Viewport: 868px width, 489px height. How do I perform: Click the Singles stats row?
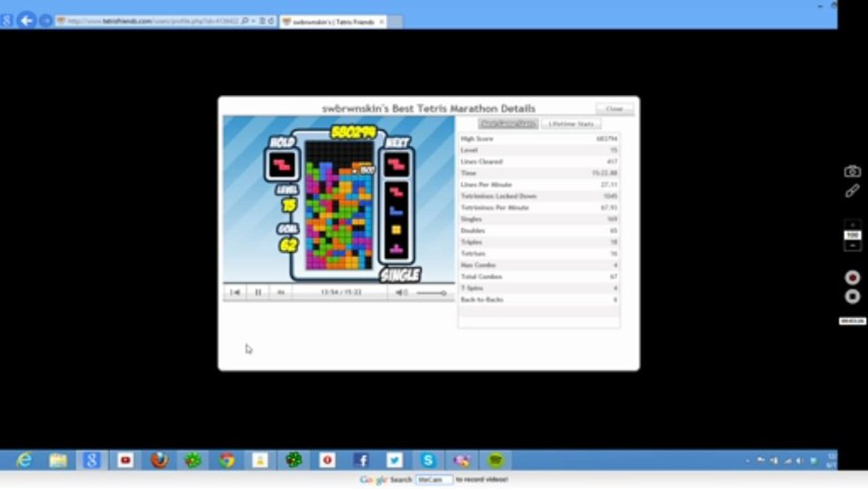click(539, 219)
